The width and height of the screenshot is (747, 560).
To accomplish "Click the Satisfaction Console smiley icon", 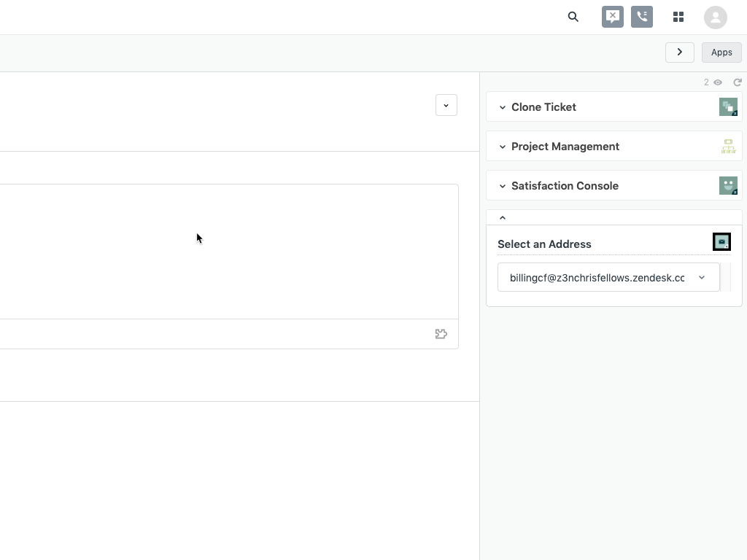I will point(728,186).
